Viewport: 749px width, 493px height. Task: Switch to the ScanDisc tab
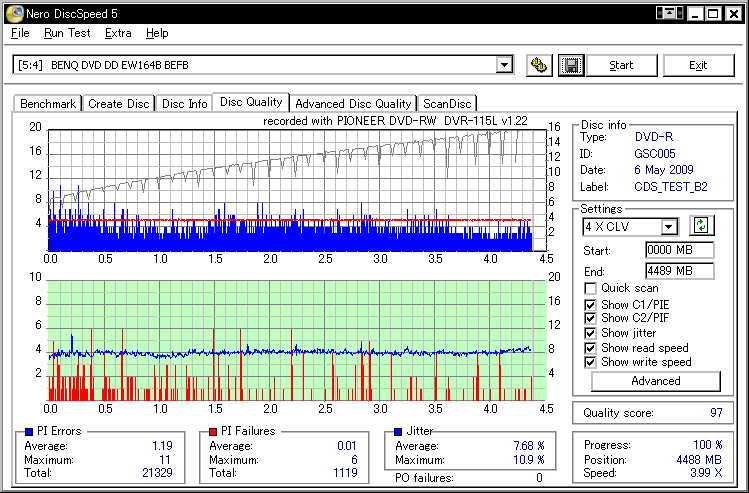[447, 103]
